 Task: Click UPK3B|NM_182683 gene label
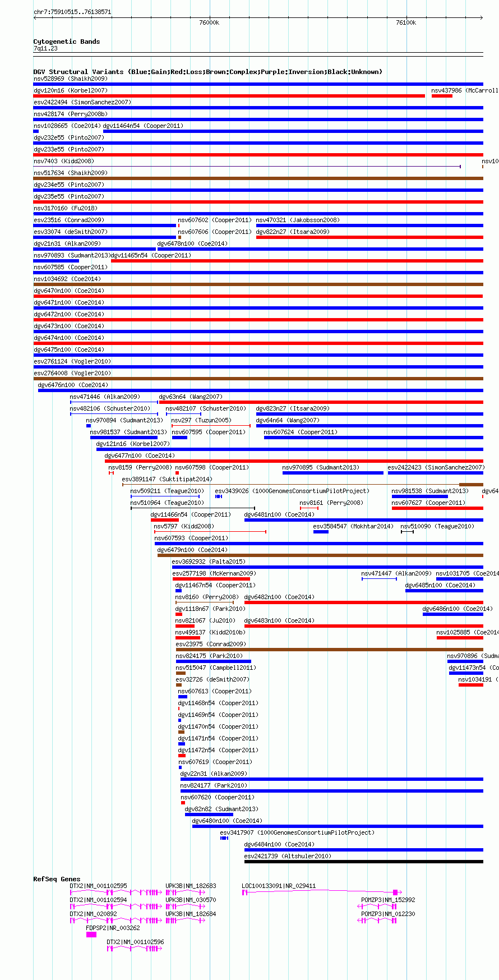(191, 886)
